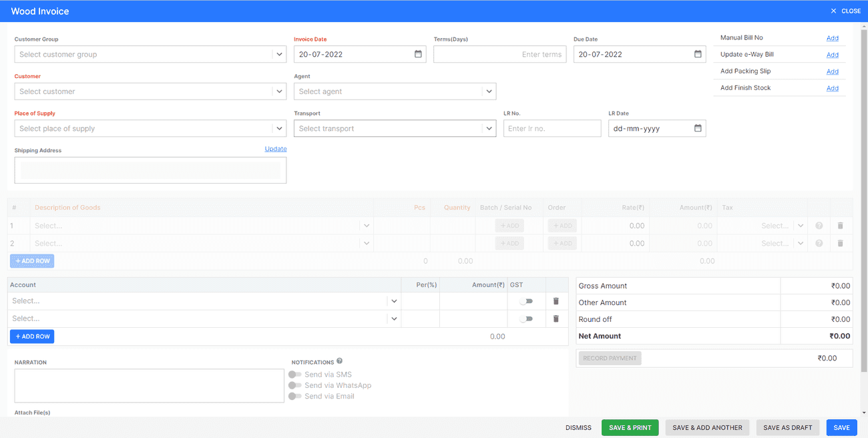
Task: Delete first Account row with trash icon
Action: point(556,301)
